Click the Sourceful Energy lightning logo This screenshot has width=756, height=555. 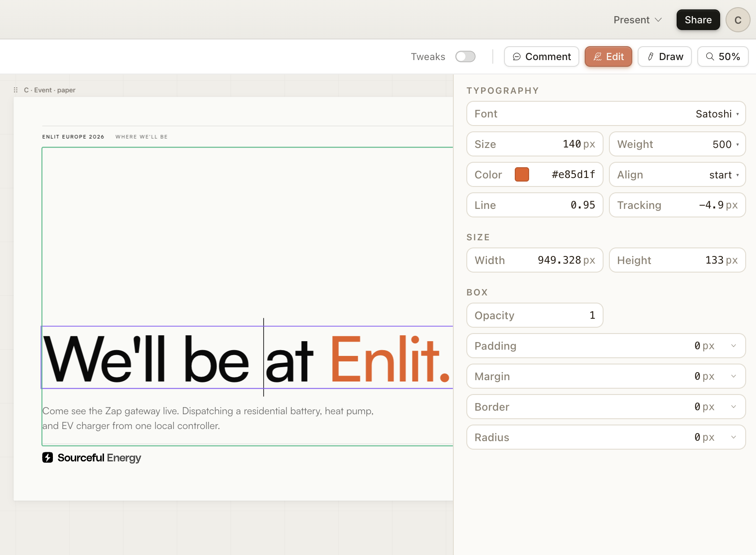click(x=48, y=458)
